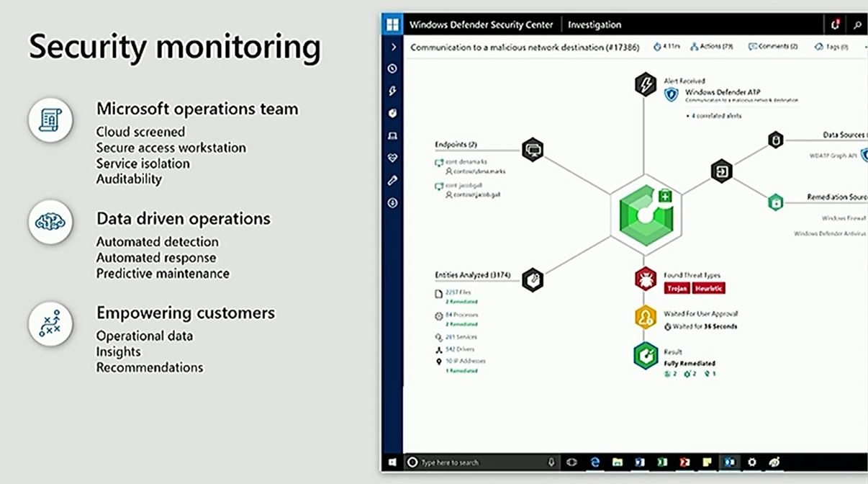Switch to the Investigation tab
The width and height of the screenshot is (868, 484).
(595, 24)
